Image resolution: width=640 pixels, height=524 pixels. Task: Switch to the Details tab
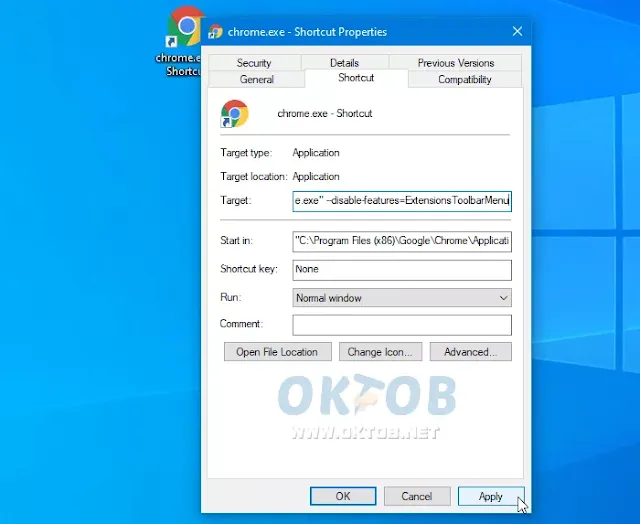[x=344, y=63]
